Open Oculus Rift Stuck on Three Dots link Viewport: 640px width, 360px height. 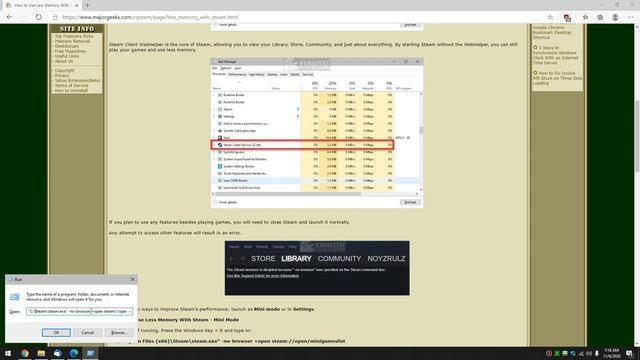(557, 78)
